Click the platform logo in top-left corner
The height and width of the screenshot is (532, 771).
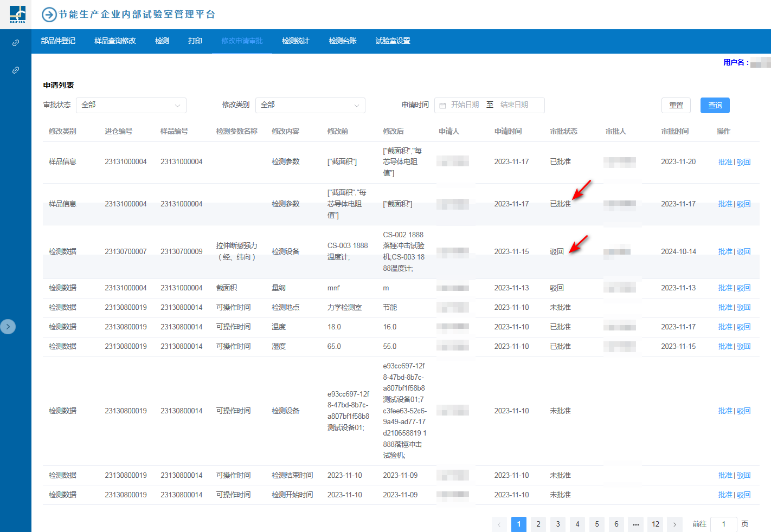17,14
